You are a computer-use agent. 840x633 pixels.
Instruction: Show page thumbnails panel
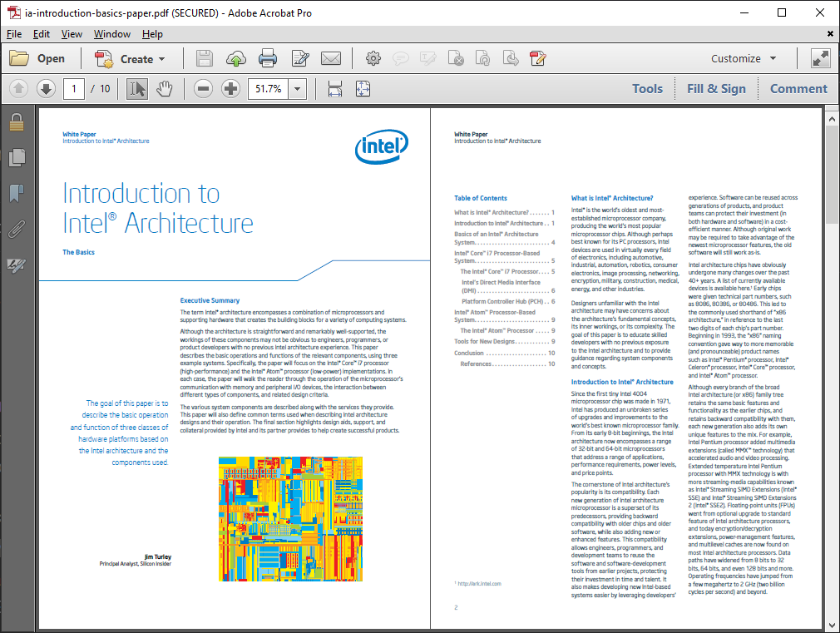point(17,157)
